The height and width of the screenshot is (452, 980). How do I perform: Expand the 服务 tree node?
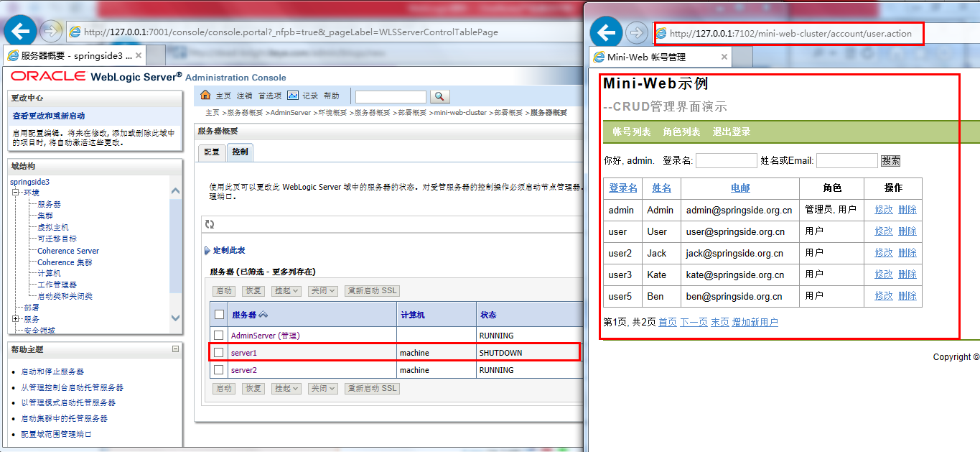click(15, 318)
